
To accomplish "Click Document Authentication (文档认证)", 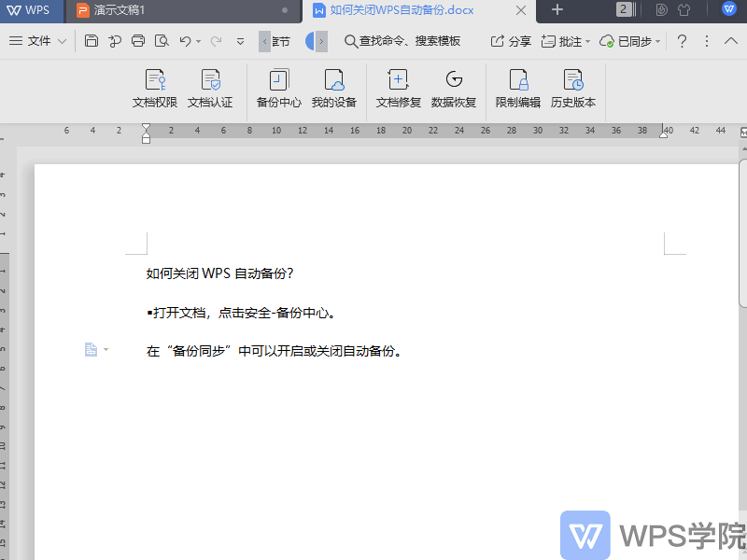I will click(x=210, y=89).
